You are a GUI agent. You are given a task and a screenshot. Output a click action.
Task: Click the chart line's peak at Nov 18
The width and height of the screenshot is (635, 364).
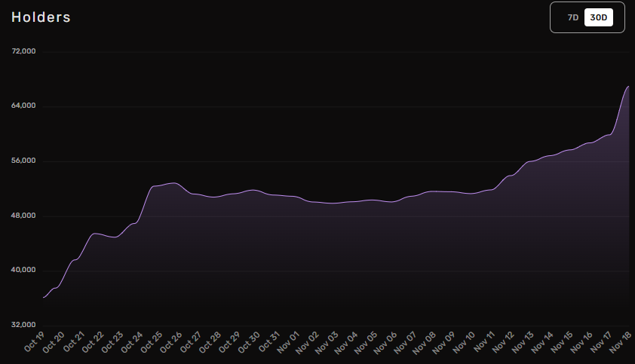coord(628,87)
